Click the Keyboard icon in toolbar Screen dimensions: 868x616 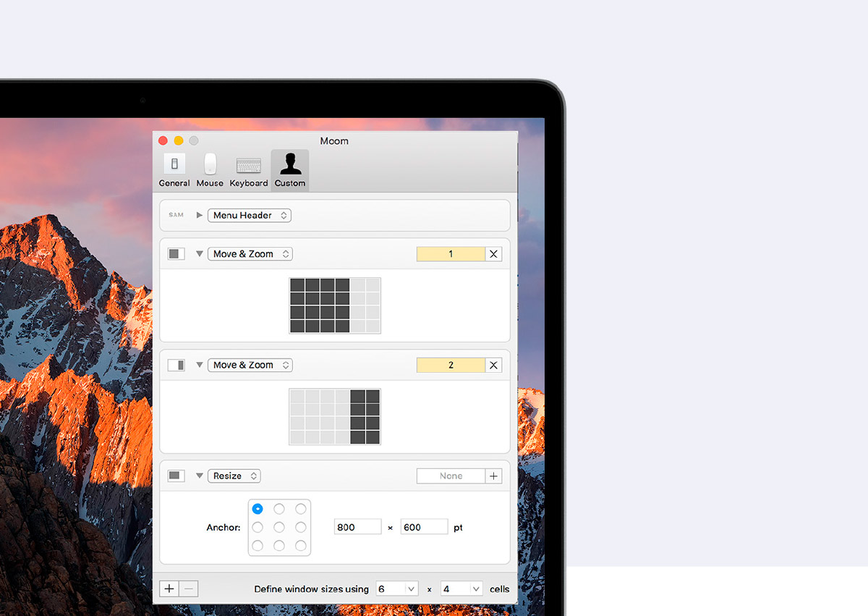(x=249, y=166)
